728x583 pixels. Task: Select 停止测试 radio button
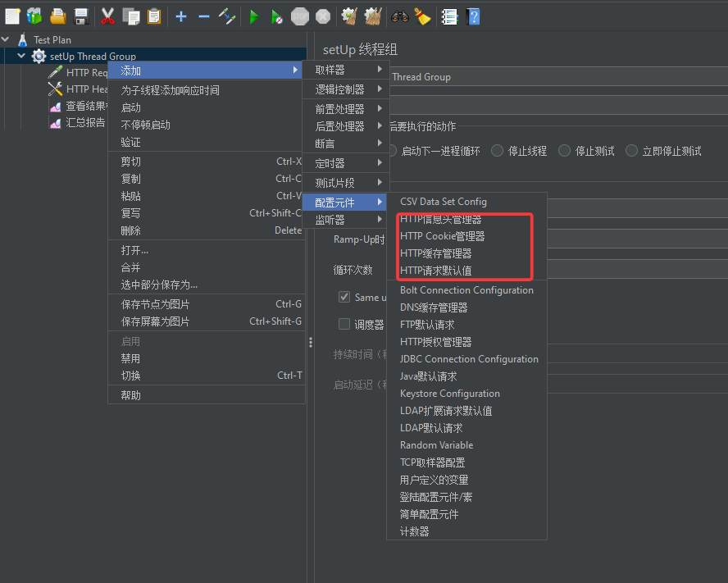pyautogui.click(x=565, y=151)
